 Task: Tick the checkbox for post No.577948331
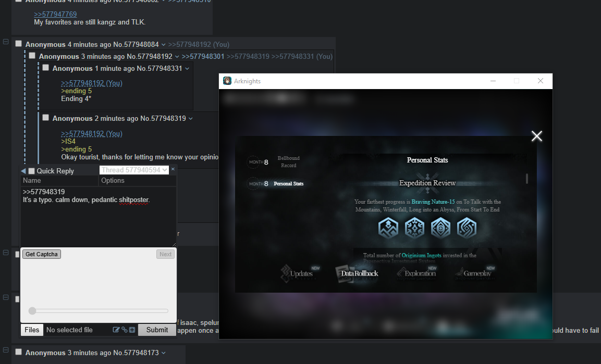pos(46,68)
